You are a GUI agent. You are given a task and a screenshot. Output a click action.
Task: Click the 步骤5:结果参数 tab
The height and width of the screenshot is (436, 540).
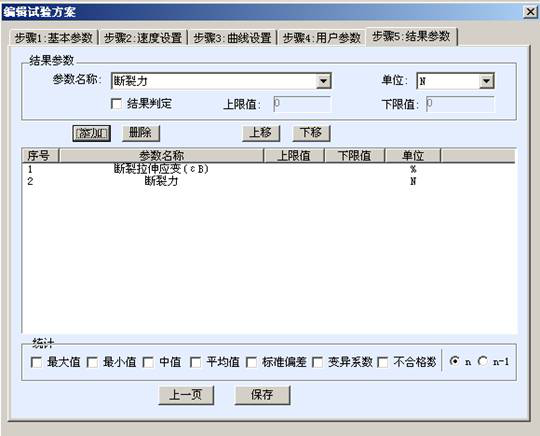(412, 36)
